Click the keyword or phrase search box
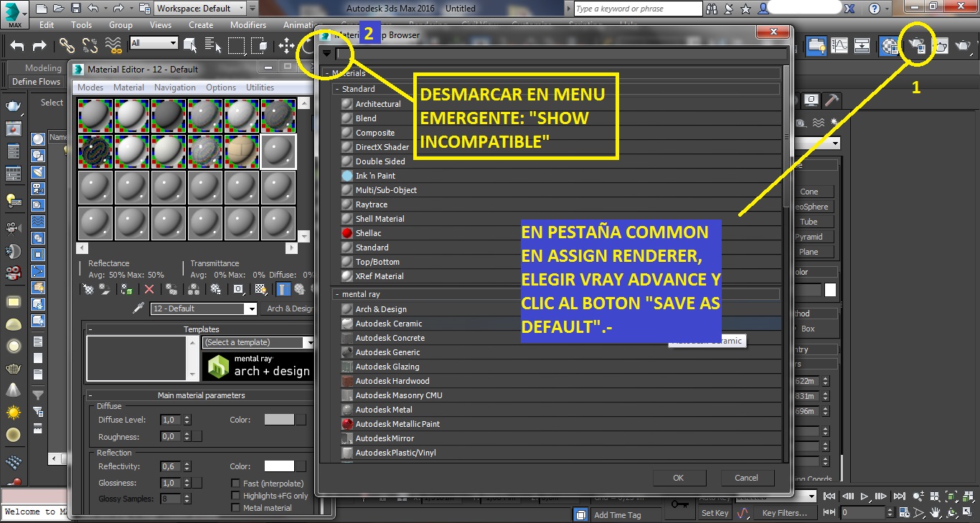 pyautogui.click(x=639, y=9)
